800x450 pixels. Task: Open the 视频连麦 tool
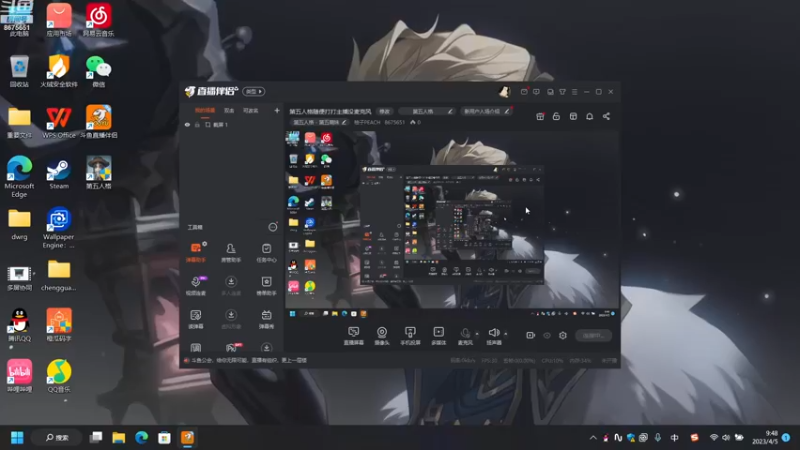pyautogui.click(x=195, y=286)
